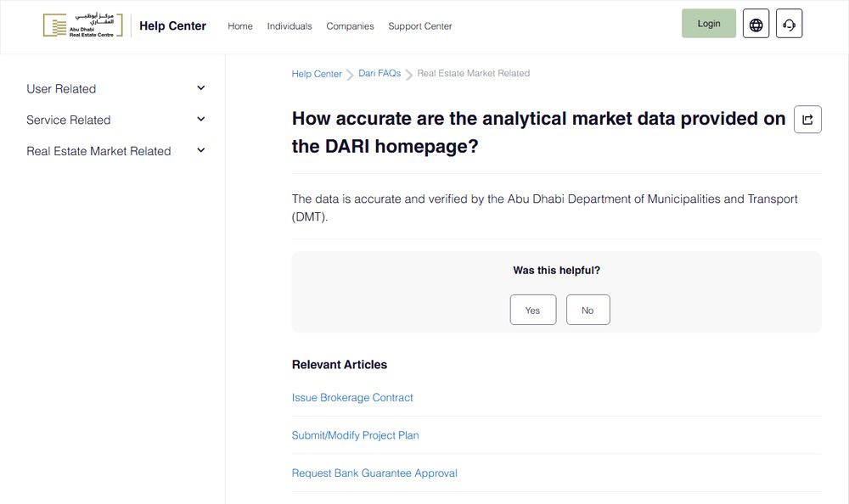Click the Login button
The image size is (849, 504).
click(708, 23)
